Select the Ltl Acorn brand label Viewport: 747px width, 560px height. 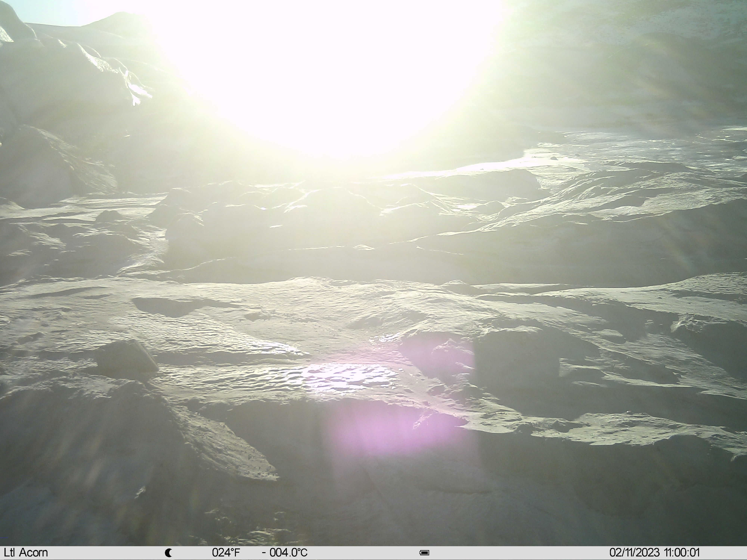(x=26, y=553)
